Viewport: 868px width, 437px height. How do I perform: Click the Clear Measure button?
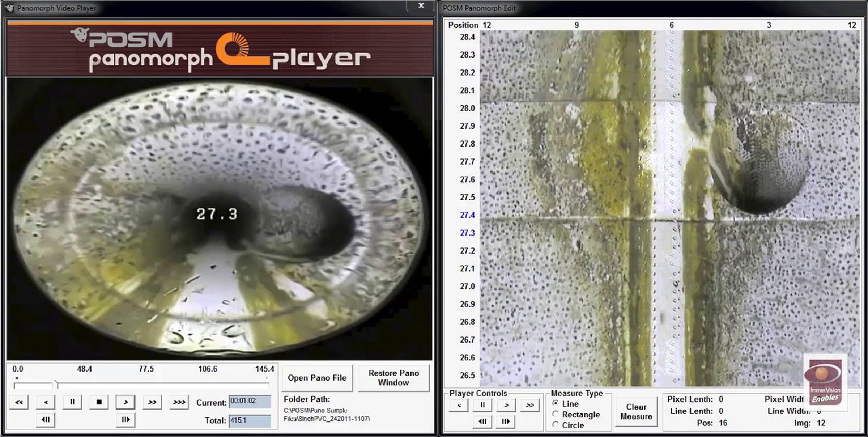(636, 412)
